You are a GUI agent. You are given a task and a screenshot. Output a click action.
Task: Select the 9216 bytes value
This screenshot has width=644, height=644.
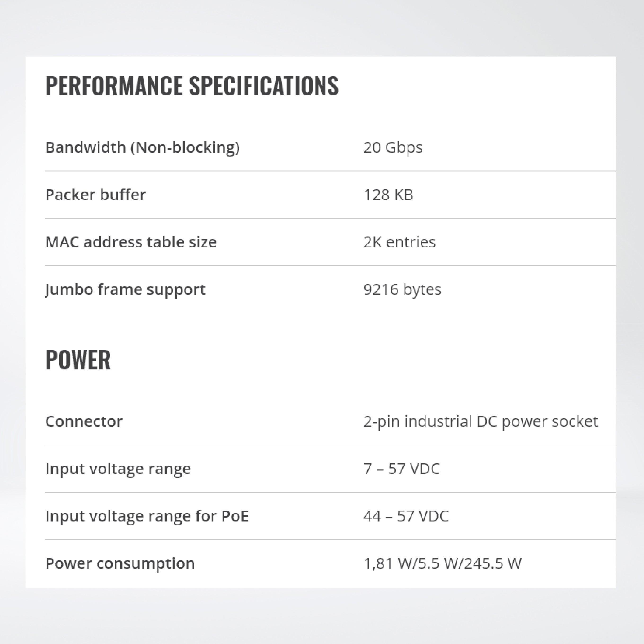[402, 289]
